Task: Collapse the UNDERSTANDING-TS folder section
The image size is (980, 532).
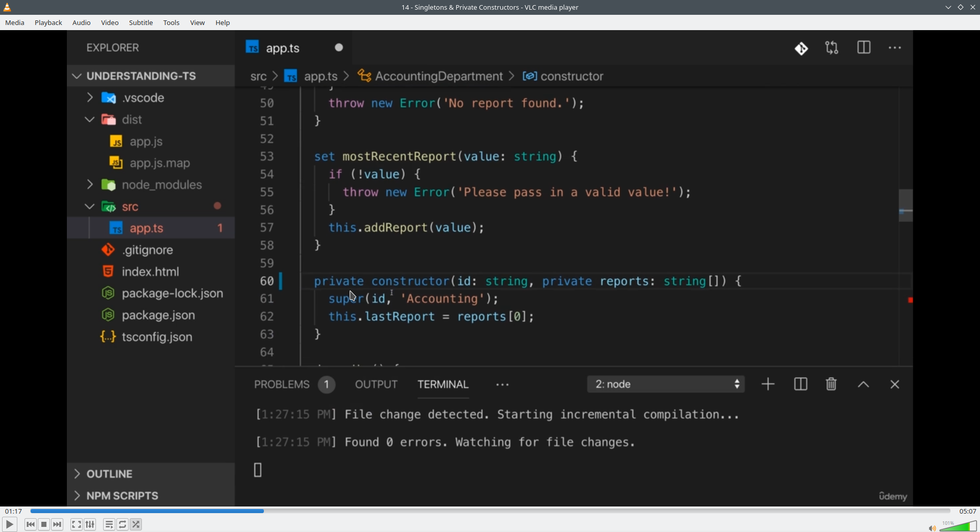Action: coord(151,76)
